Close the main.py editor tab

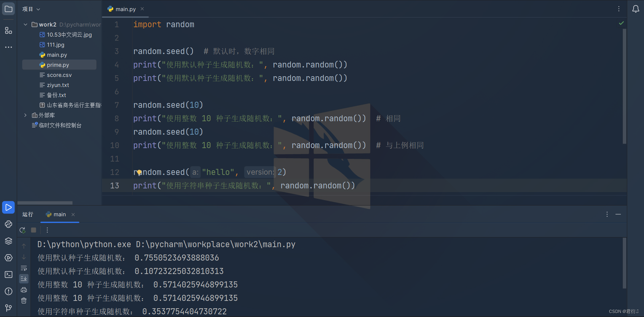[x=142, y=9]
